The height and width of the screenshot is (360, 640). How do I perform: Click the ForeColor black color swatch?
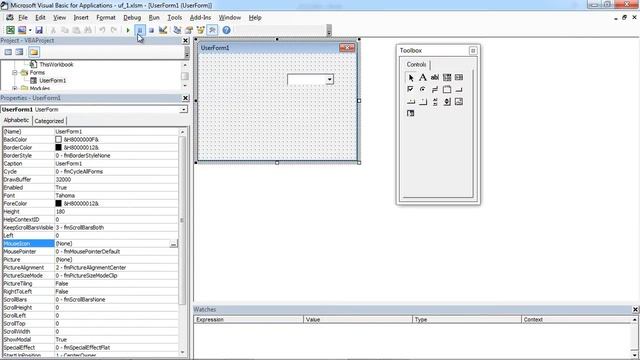coord(58,203)
